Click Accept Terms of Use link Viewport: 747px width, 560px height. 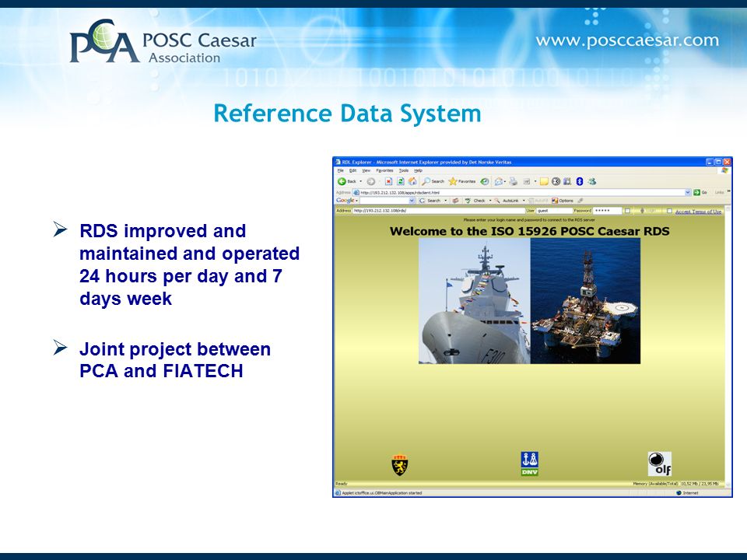coord(699,212)
